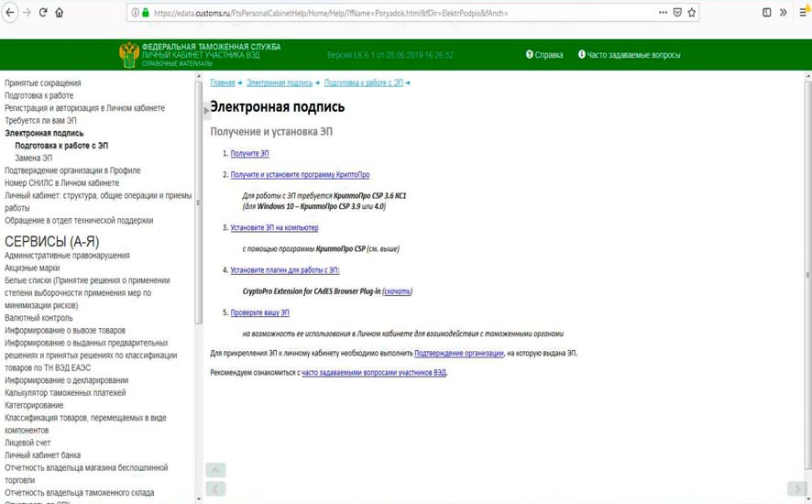812x504 pixels.
Task: Click the scroll-to-top arrow button
Action: tap(215, 470)
